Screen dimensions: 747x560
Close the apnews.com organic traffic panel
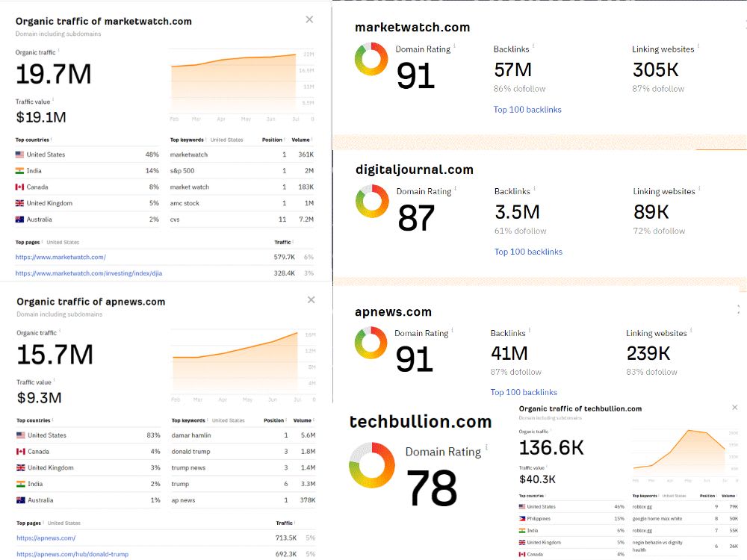click(x=311, y=300)
